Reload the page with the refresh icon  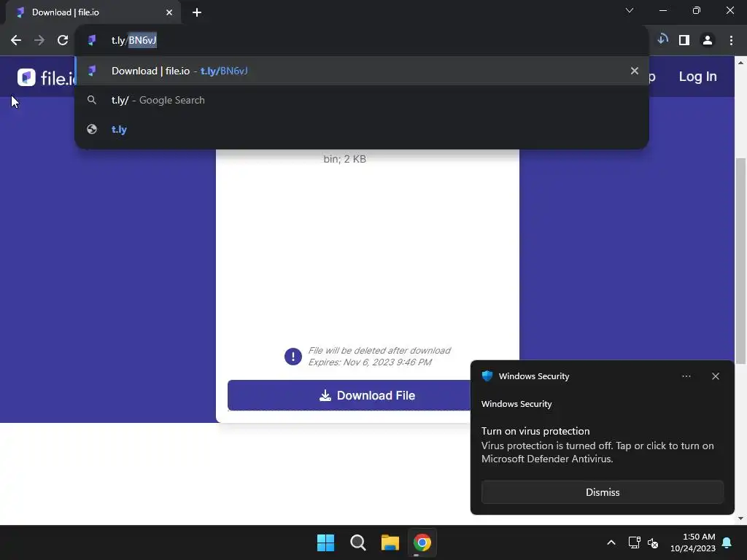63,41
